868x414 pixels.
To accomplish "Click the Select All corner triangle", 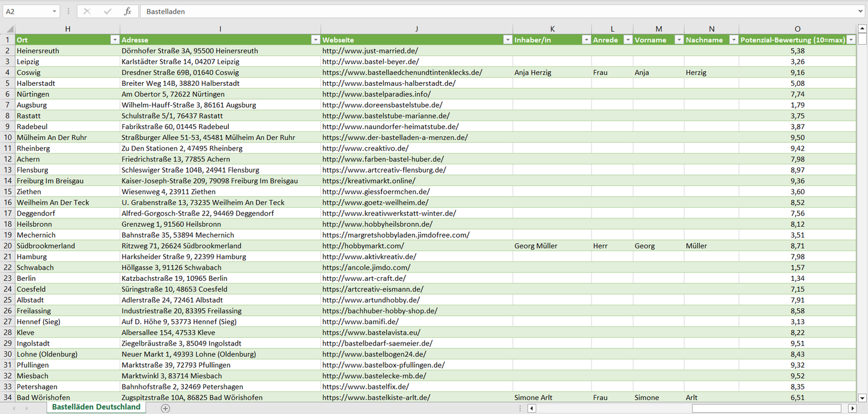I will (10, 29).
